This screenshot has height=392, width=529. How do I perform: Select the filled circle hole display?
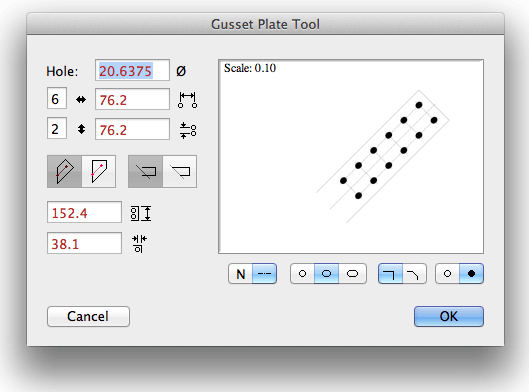click(x=471, y=274)
